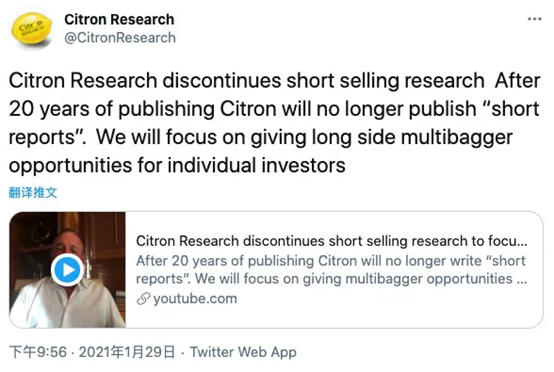This screenshot has height=372, width=554.
Task: Click the tweet's first line about discontinuing research
Action: [275, 81]
